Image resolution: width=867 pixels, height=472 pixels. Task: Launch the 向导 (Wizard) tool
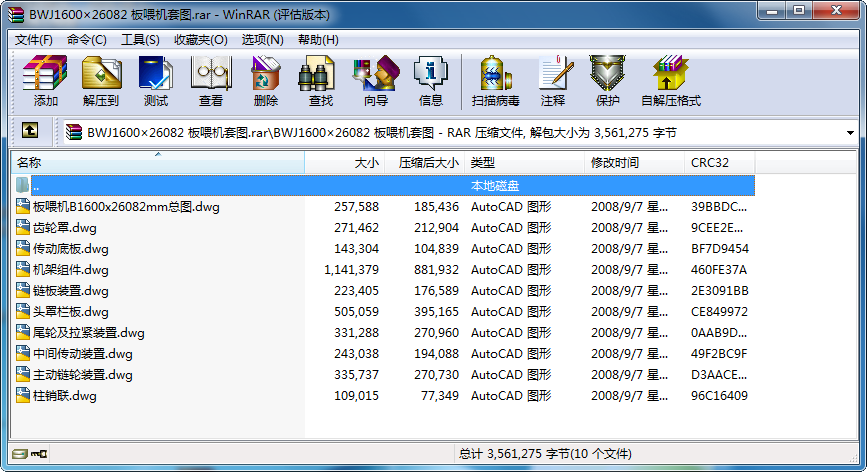coord(376,81)
